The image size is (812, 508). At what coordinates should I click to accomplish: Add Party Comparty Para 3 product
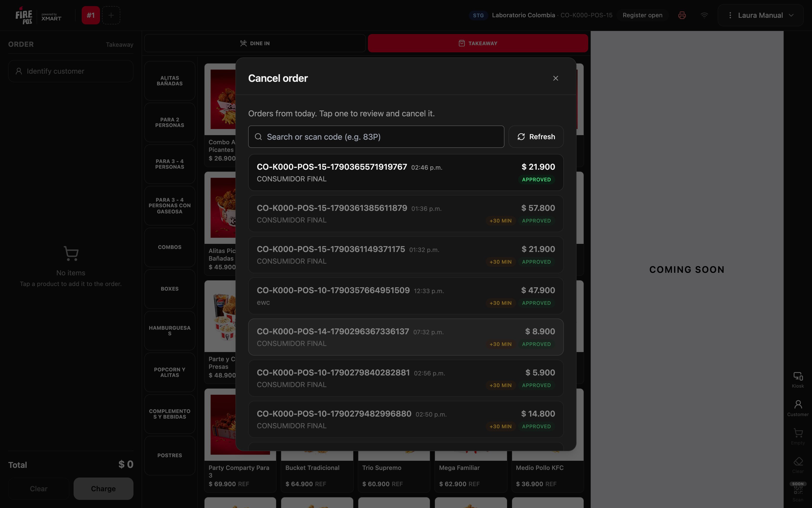pos(240,441)
